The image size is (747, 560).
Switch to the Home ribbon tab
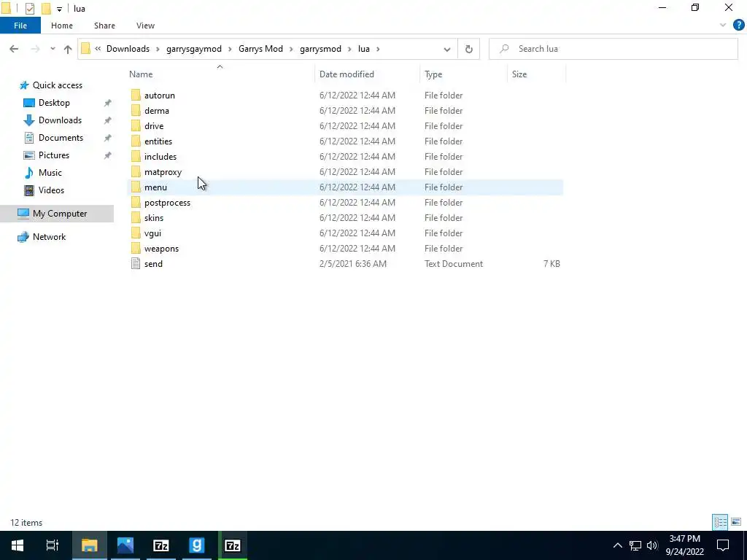pos(62,26)
